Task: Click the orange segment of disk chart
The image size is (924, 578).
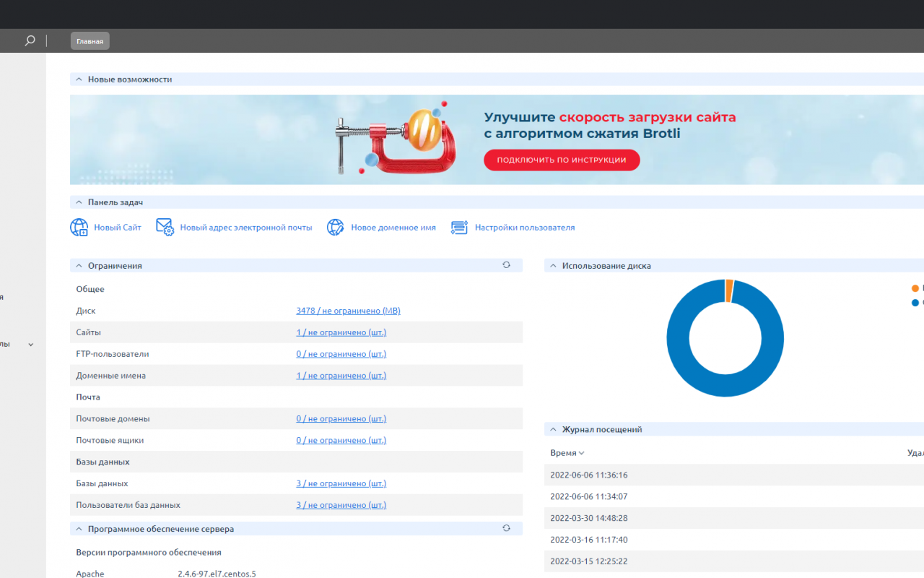Action: (x=729, y=291)
